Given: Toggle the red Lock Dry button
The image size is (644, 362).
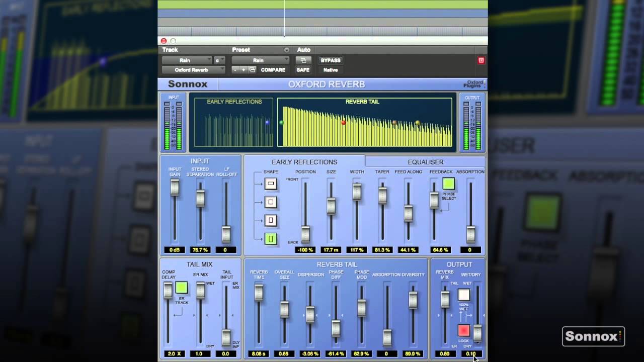Looking at the screenshot, I should [x=464, y=330].
